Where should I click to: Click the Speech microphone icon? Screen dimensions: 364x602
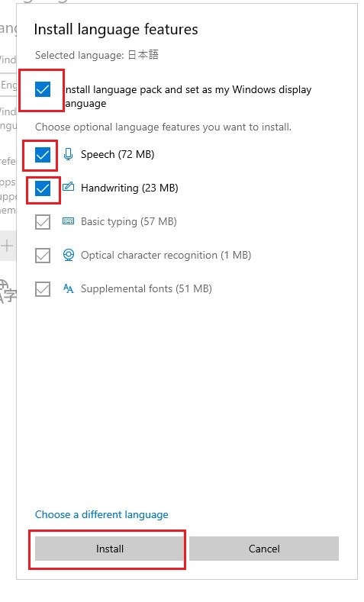pyautogui.click(x=69, y=154)
